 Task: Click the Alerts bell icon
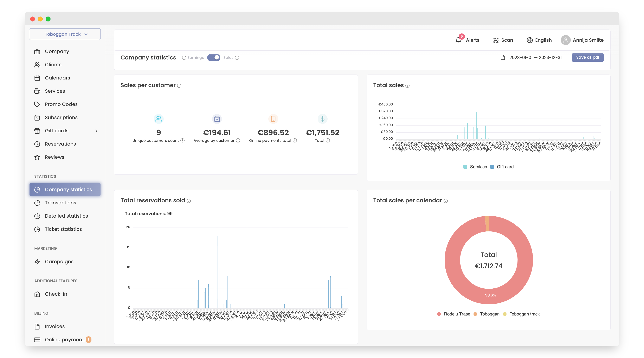[458, 40]
